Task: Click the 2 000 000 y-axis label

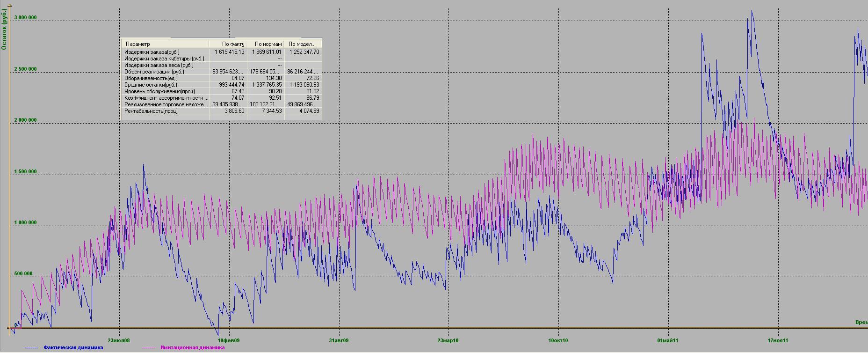Action: 25,120
